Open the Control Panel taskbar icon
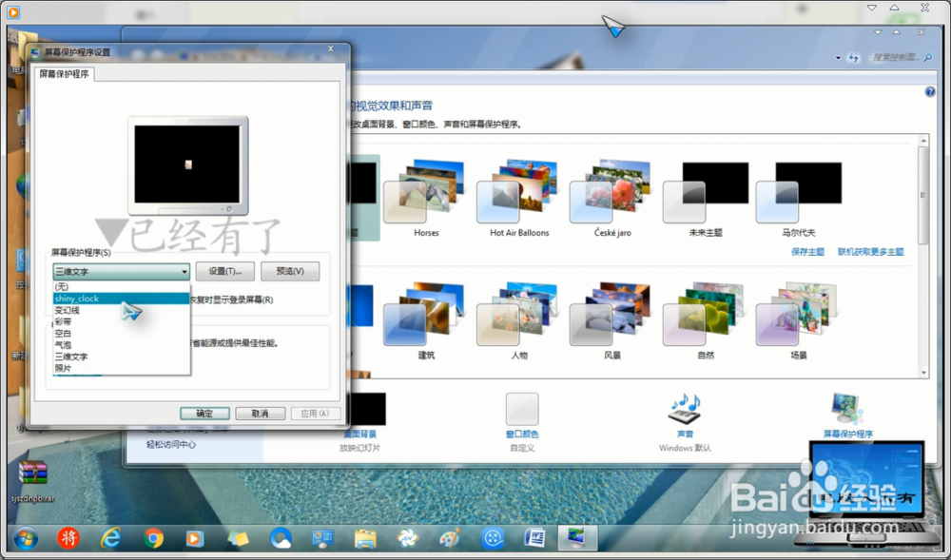Image resolution: width=951 pixels, height=560 pixels. click(322, 538)
